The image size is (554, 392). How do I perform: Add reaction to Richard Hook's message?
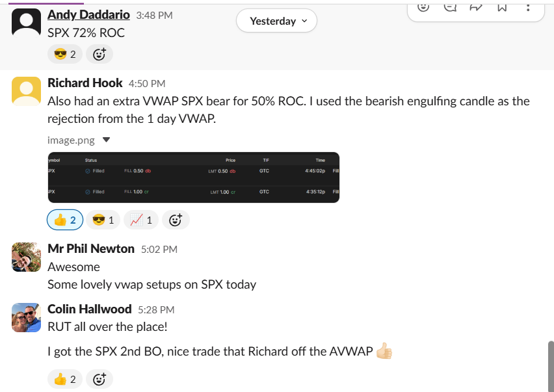tap(175, 220)
